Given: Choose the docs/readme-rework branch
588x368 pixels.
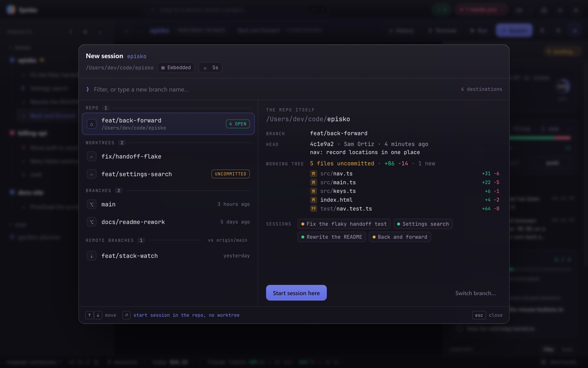Looking at the screenshot, I should click(x=168, y=222).
